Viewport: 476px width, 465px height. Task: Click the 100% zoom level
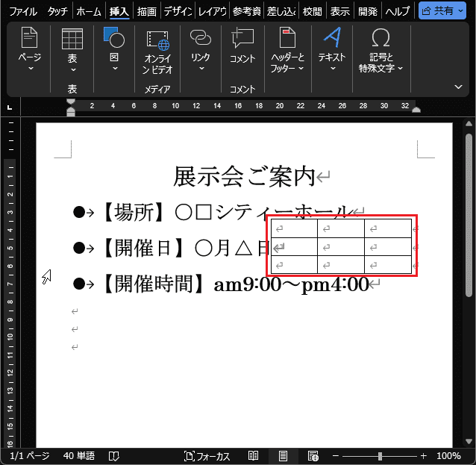pyautogui.click(x=448, y=455)
